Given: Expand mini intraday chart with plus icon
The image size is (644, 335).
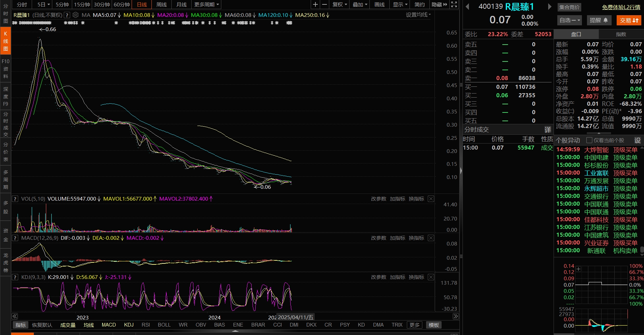Looking at the screenshot, I should 578,269.
